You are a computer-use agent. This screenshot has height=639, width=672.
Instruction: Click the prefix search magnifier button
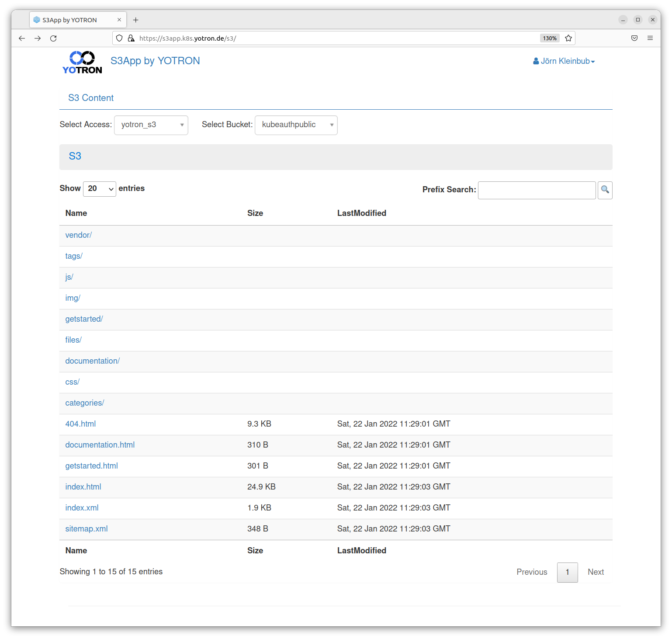click(x=605, y=190)
